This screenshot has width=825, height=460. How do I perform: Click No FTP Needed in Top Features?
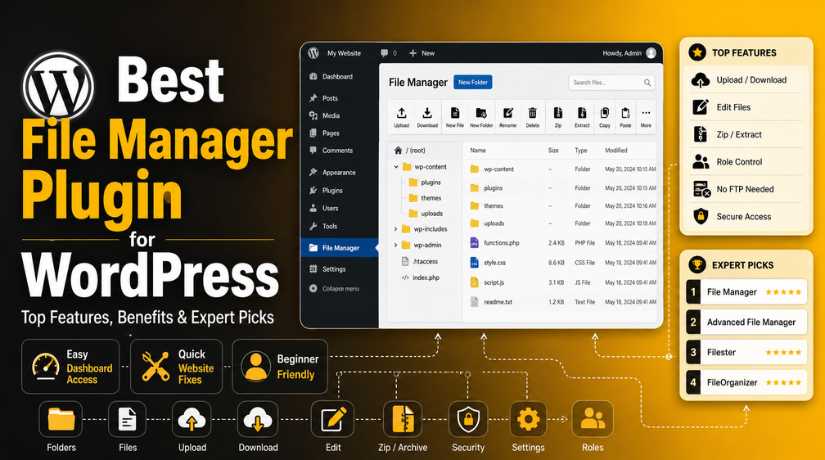[x=747, y=189]
